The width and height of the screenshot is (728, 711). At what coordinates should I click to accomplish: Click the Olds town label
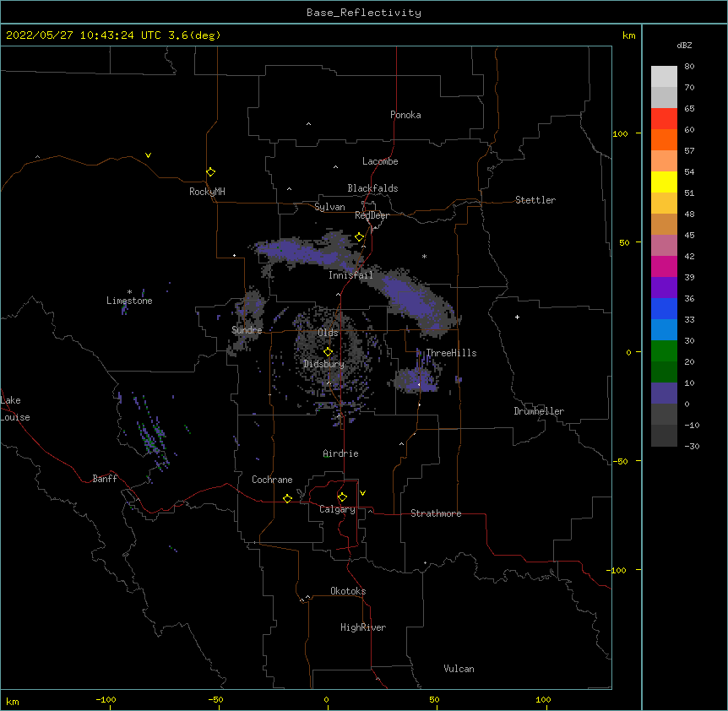(328, 333)
